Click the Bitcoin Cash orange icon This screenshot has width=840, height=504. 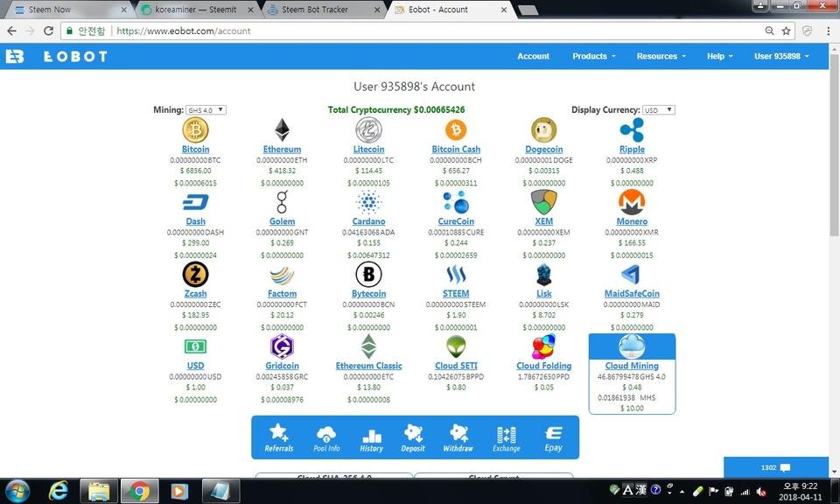456,130
